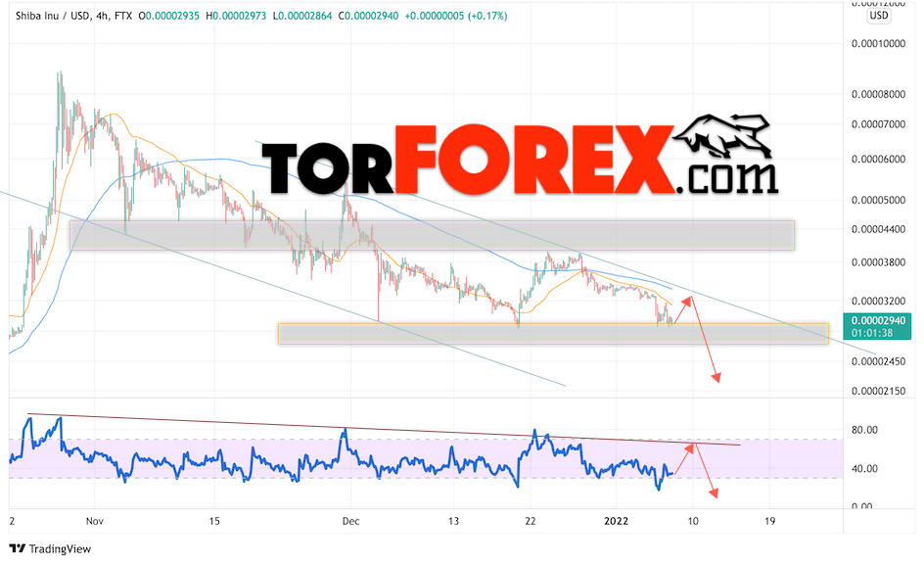Click the open value O0.00002935

pos(169,16)
